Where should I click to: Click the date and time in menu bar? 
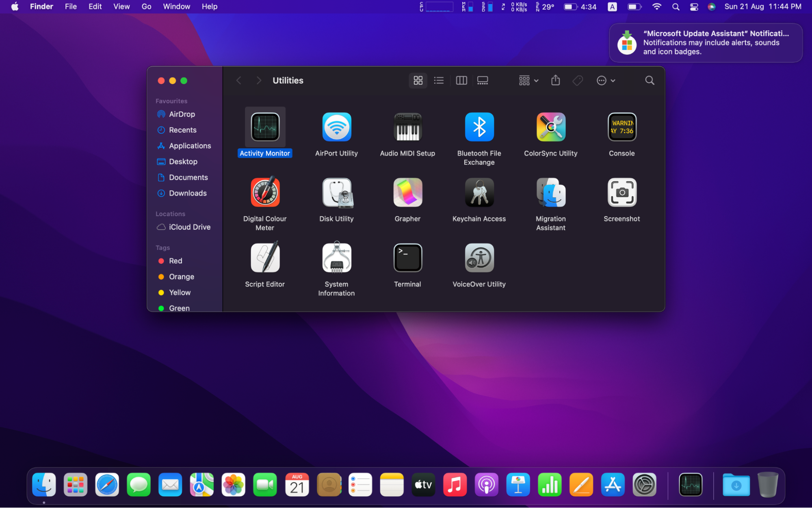coord(763,7)
